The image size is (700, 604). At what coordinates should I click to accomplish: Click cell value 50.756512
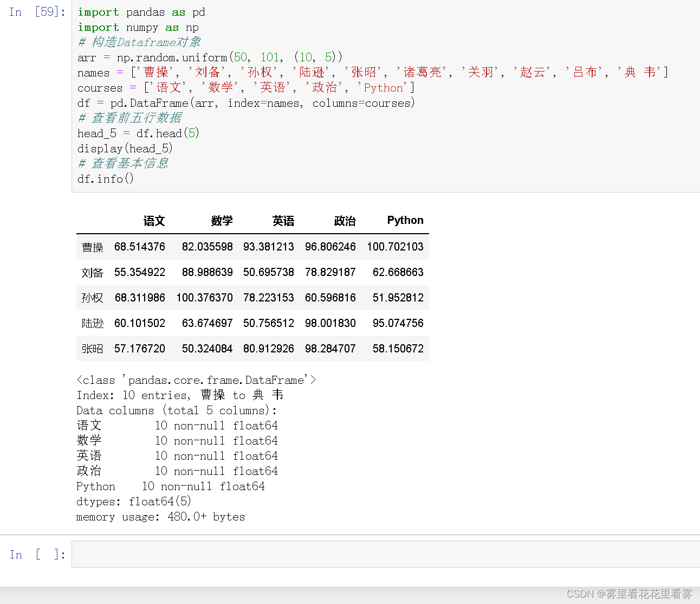tap(269, 323)
